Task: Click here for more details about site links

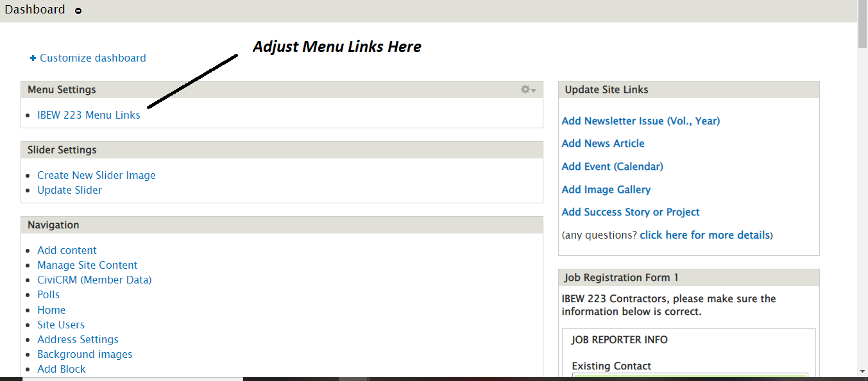Action: pyautogui.click(x=704, y=235)
